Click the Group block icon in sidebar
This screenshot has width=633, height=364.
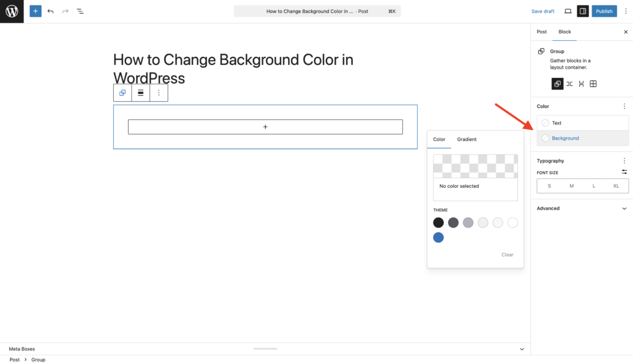click(542, 51)
